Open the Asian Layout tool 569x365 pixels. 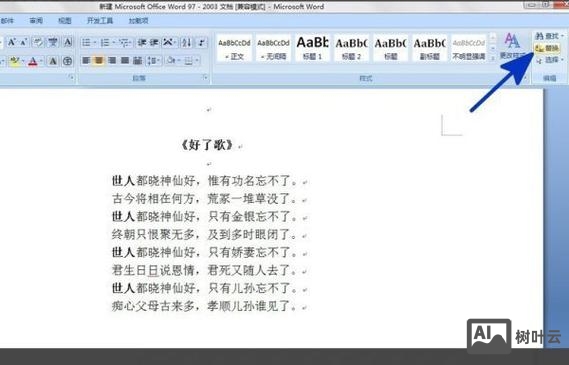(169, 43)
